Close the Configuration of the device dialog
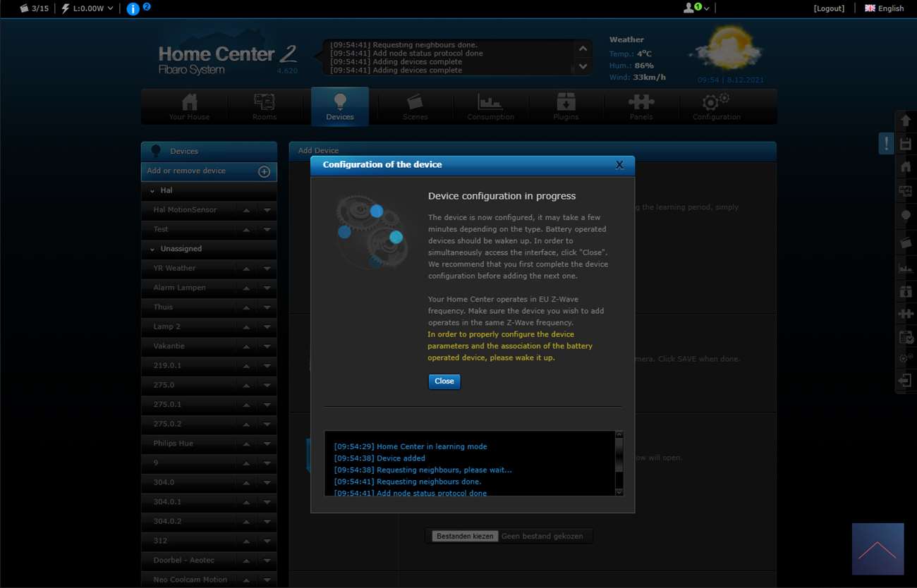Image resolution: width=917 pixels, height=588 pixels. 619,165
